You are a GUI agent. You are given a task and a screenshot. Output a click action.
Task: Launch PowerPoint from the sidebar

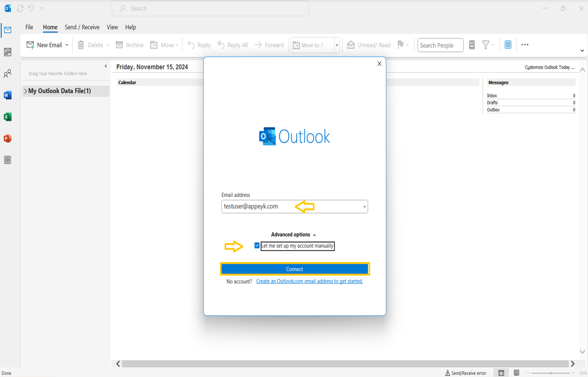tap(8, 139)
